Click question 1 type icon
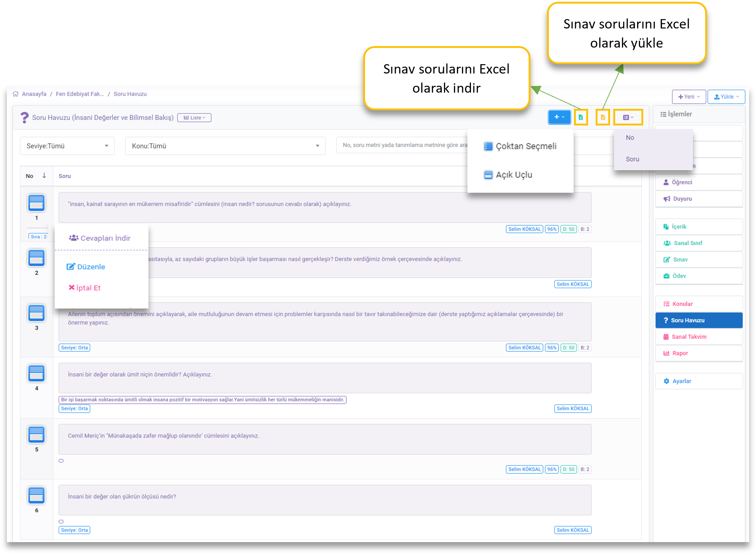 [x=36, y=203]
